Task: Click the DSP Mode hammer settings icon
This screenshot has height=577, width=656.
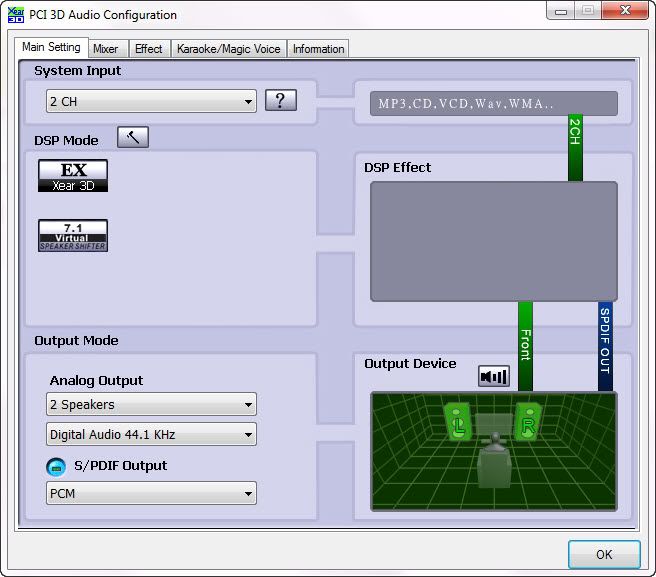Action: pyautogui.click(x=132, y=137)
